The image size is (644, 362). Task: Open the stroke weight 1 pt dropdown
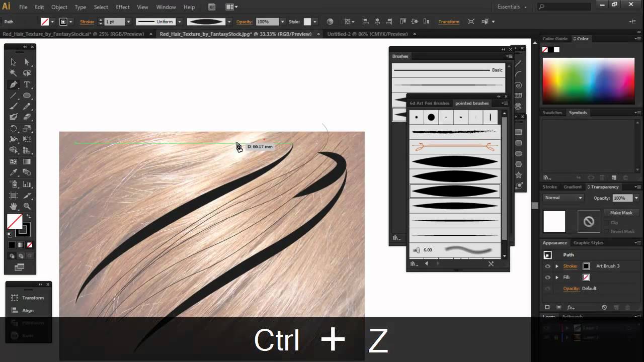(x=128, y=22)
